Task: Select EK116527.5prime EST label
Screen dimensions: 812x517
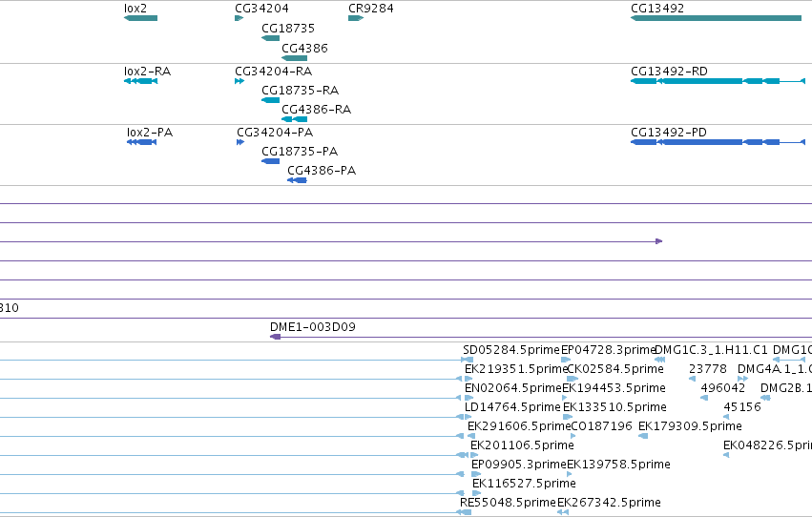Action: [524, 484]
